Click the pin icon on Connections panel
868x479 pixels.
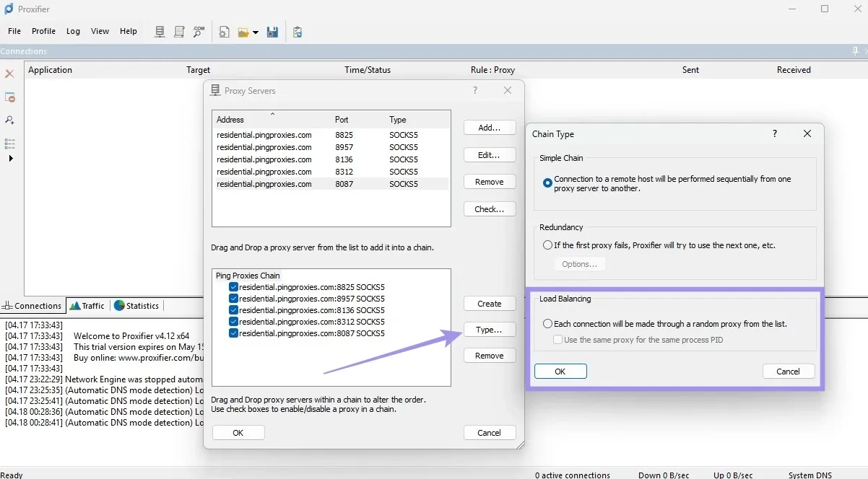click(x=856, y=51)
